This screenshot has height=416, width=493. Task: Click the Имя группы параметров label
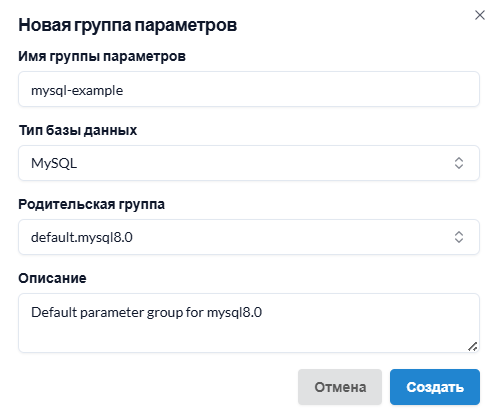click(102, 56)
